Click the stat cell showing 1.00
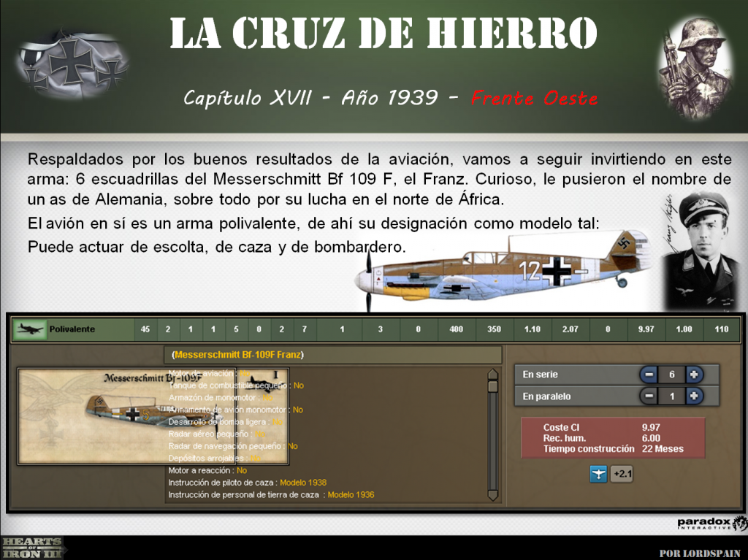The image size is (748, 560). 684,329
